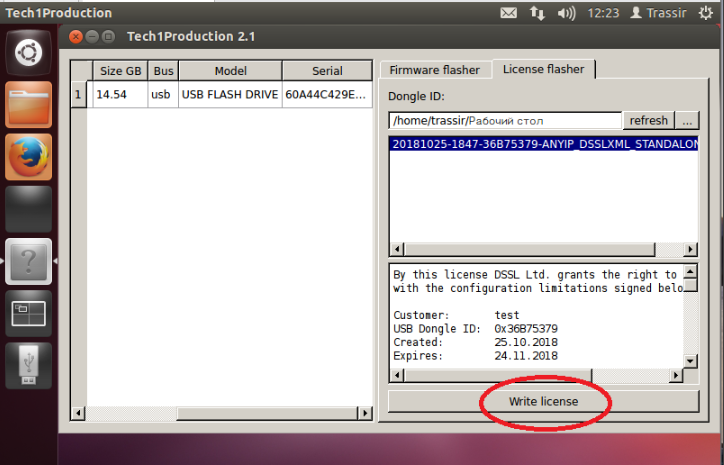This screenshot has width=724, height=465.
Task: Open the question-mark application launcher icon
Action: [28, 261]
